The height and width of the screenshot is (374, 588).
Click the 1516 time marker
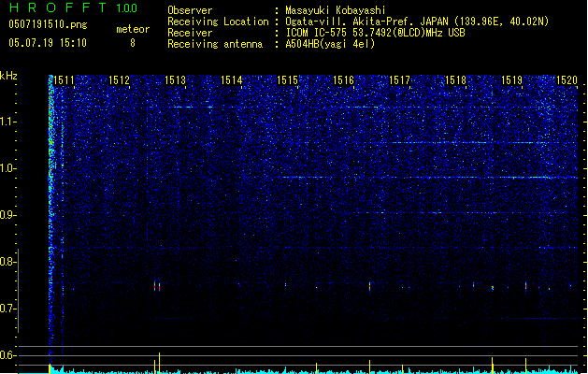pyautogui.click(x=343, y=80)
